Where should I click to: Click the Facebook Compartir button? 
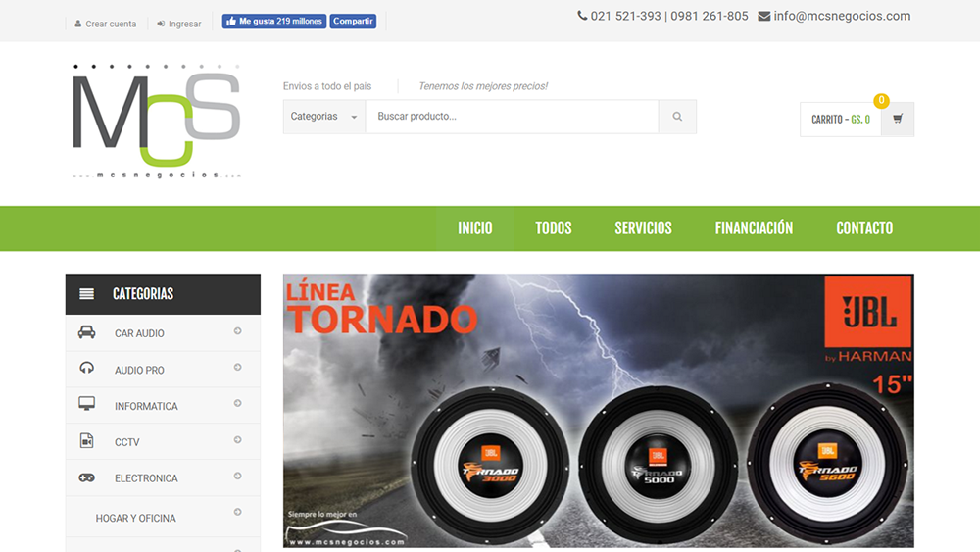coord(353,22)
